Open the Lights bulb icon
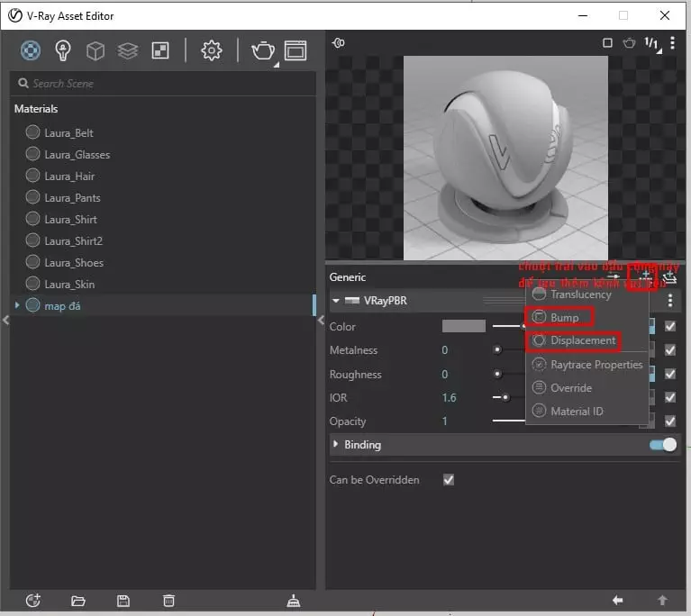This screenshot has width=691, height=616. tap(62, 50)
